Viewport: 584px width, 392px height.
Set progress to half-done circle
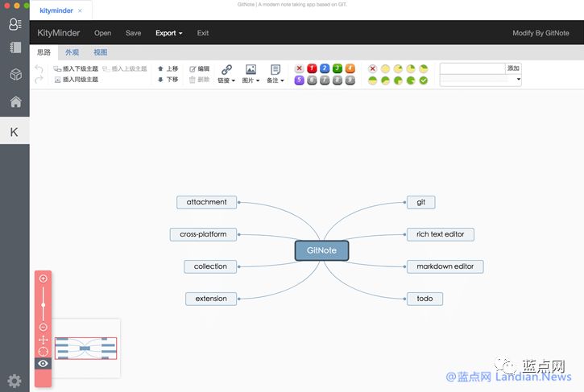[372, 80]
